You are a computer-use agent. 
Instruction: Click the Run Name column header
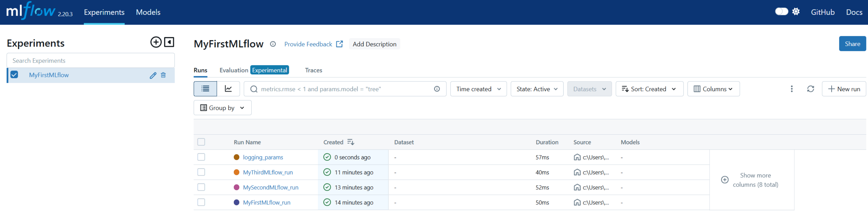click(x=247, y=142)
